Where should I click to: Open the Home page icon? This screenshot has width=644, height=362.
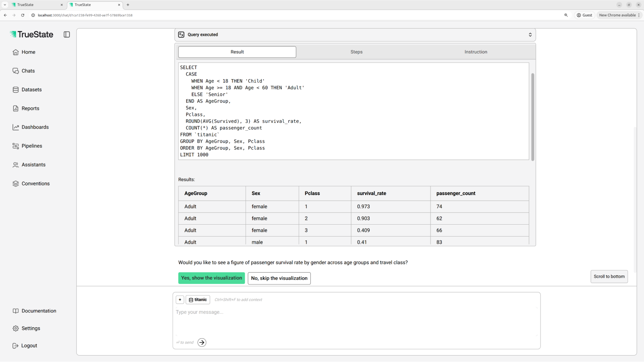pyautogui.click(x=15, y=52)
